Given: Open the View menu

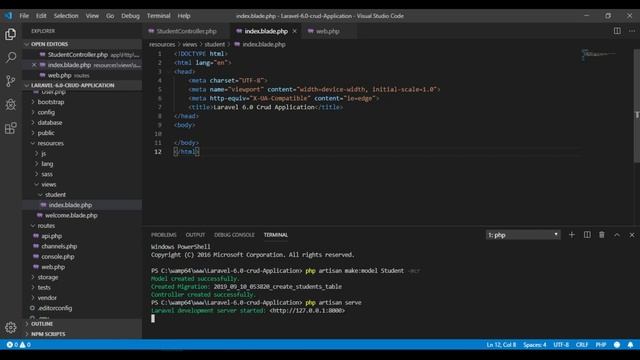Looking at the screenshot, I should click(x=92, y=16).
